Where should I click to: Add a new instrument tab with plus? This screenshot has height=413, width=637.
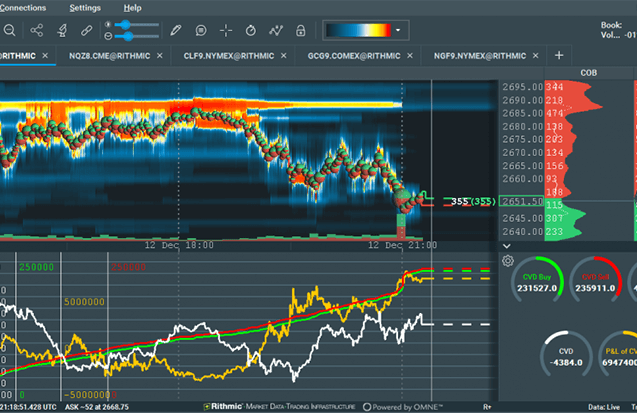click(x=559, y=55)
